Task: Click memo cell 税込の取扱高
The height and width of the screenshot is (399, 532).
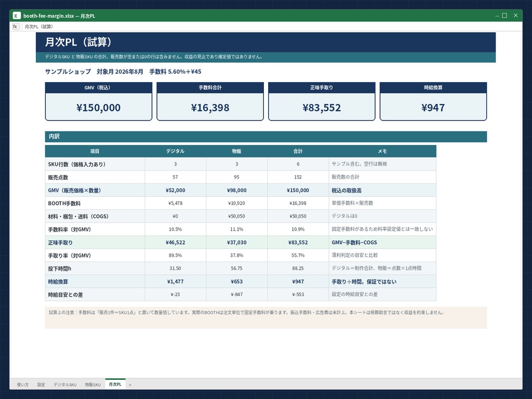Action: (382, 190)
